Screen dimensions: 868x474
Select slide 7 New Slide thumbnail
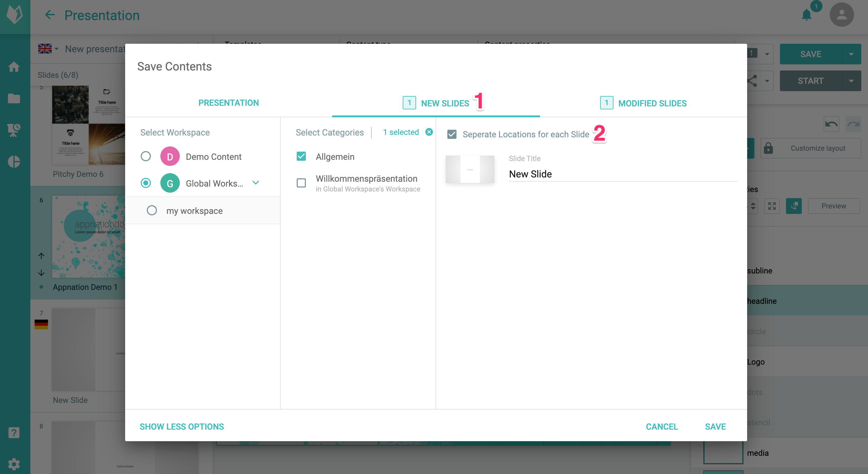pyautogui.click(x=88, y=350)
